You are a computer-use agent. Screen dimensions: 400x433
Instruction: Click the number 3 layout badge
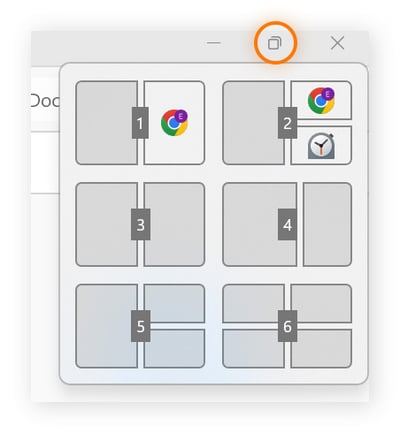[140, 224]
